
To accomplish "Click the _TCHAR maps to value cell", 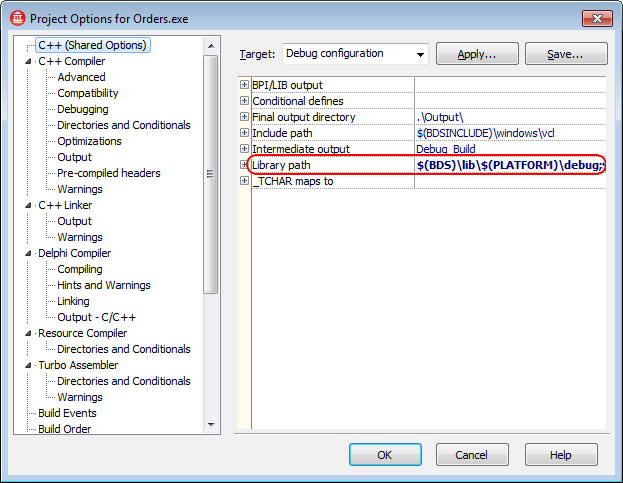I will tap(510, 181).
